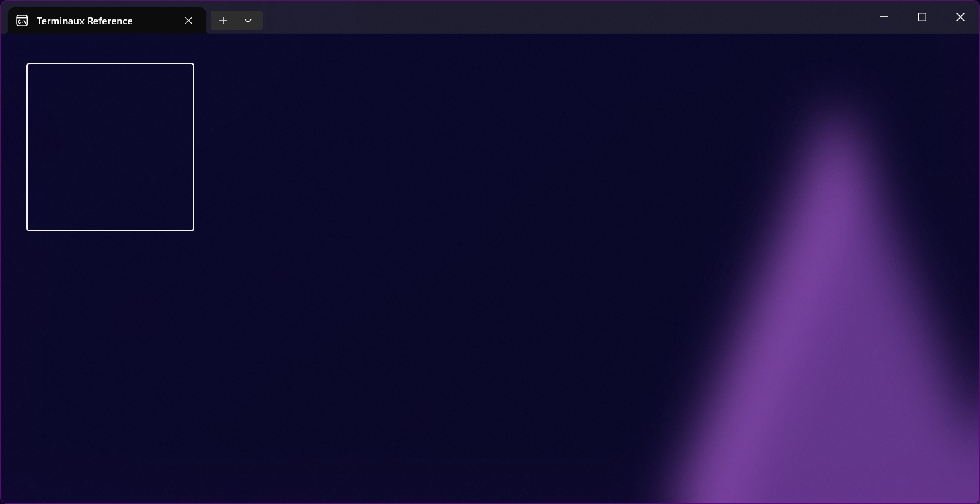Click the top edge of the white box

point(110,64)
